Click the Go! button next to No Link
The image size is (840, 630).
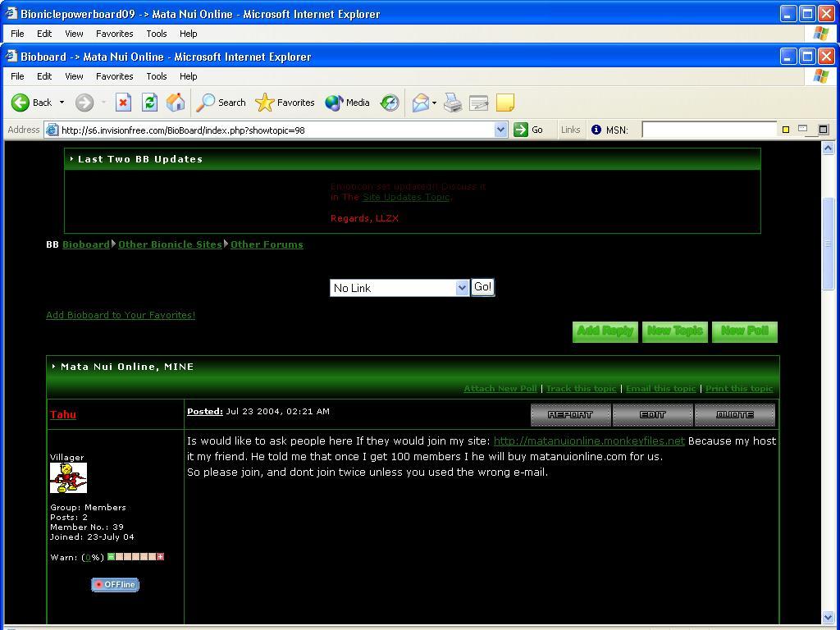482,287
